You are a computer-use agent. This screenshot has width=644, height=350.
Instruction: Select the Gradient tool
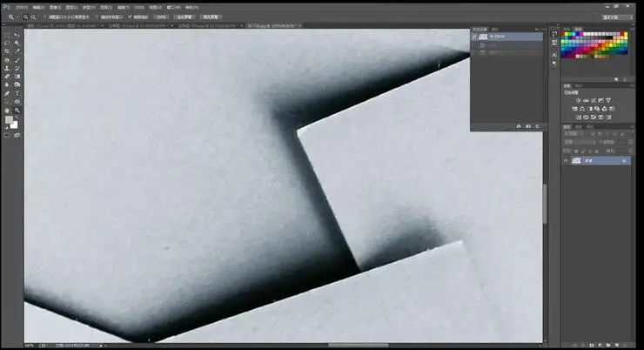click(x=17, y=77)
